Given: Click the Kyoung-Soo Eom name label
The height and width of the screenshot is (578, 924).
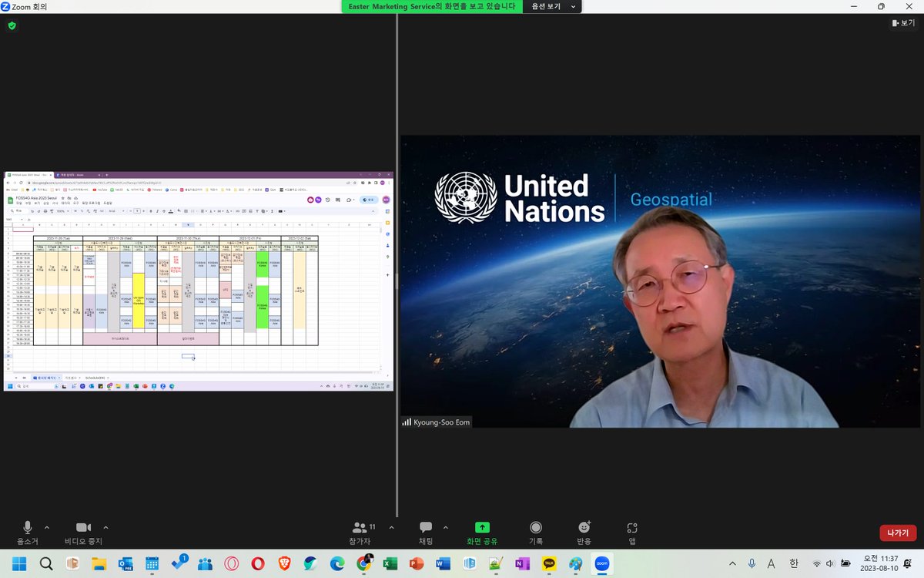Looking at the screenshot, I should click(442, 422).
